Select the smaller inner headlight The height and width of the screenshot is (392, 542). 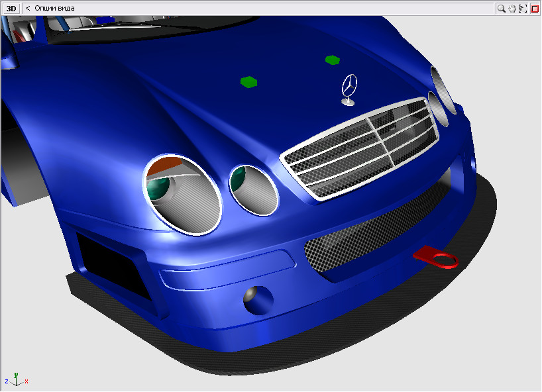click(253, 190)
